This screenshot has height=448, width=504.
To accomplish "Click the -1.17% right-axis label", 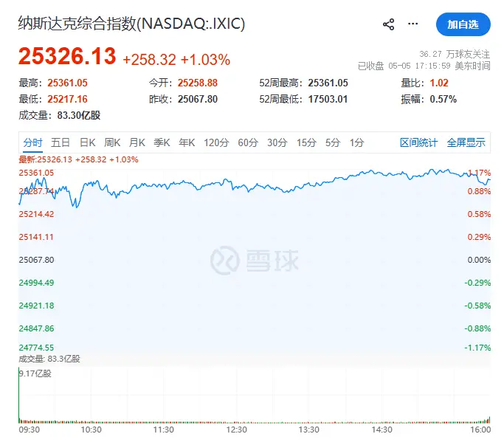I will 477,348.
